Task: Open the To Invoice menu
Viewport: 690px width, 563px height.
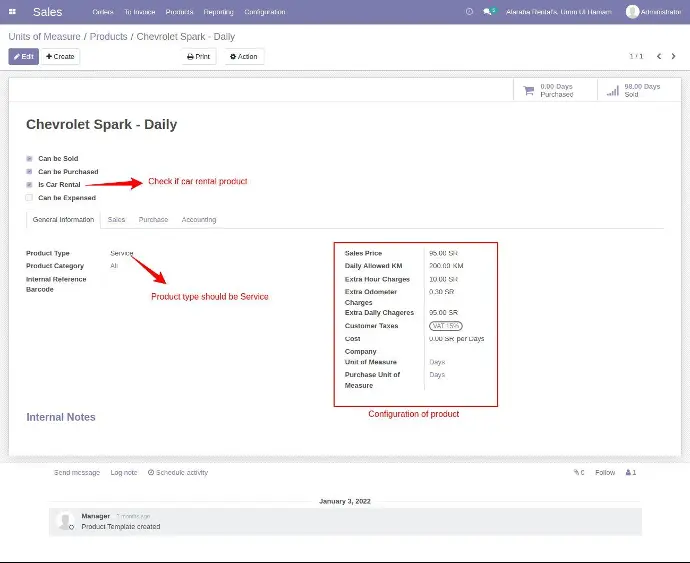Action: pos(139,12)
